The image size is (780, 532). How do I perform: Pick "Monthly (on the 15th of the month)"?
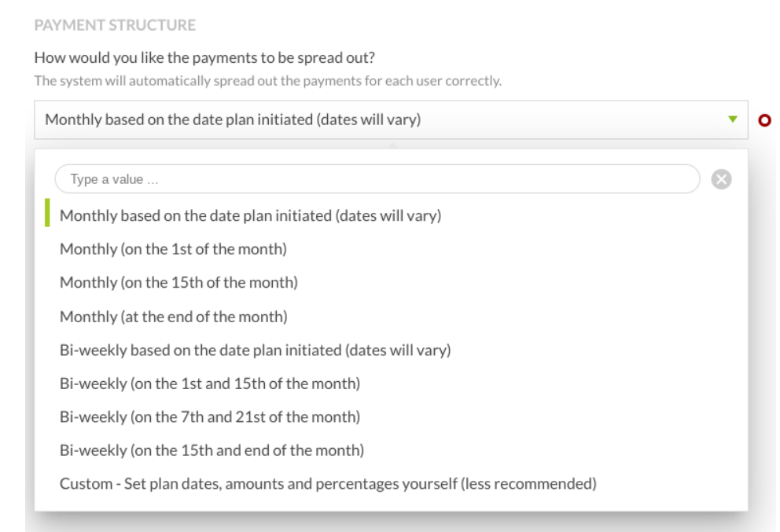[x=178, y=282]
